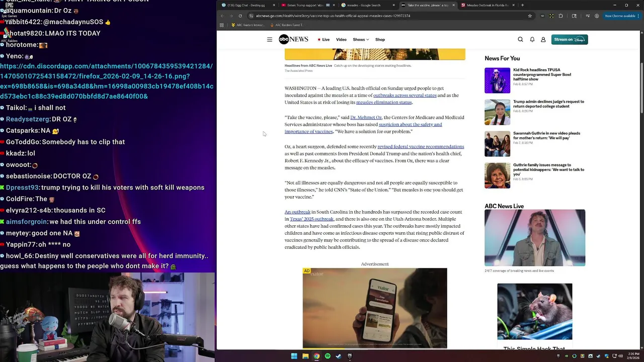Play the ABC News Live video
The width and height of the screenshot is (644, 362).
coord(535,238)
